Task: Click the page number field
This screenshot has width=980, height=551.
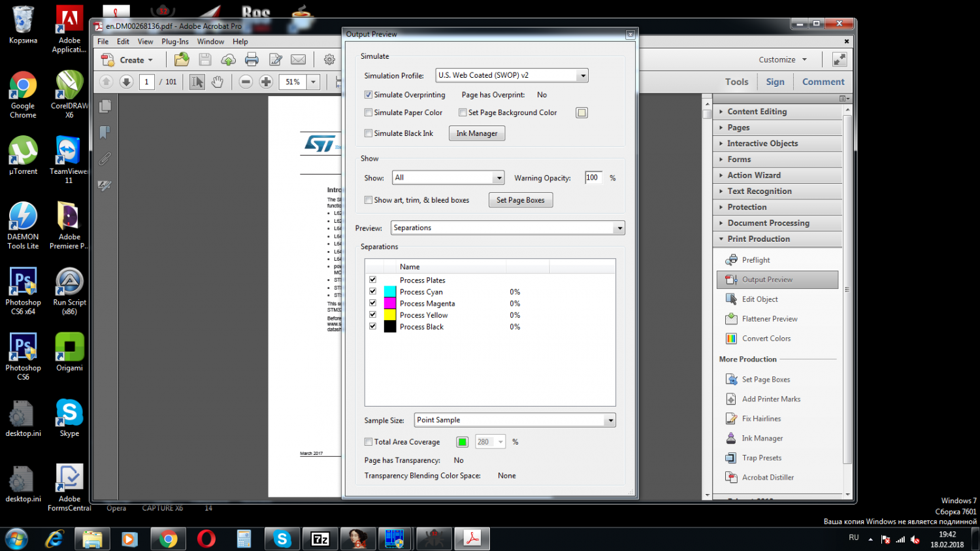Action: (x=146, y=82)
